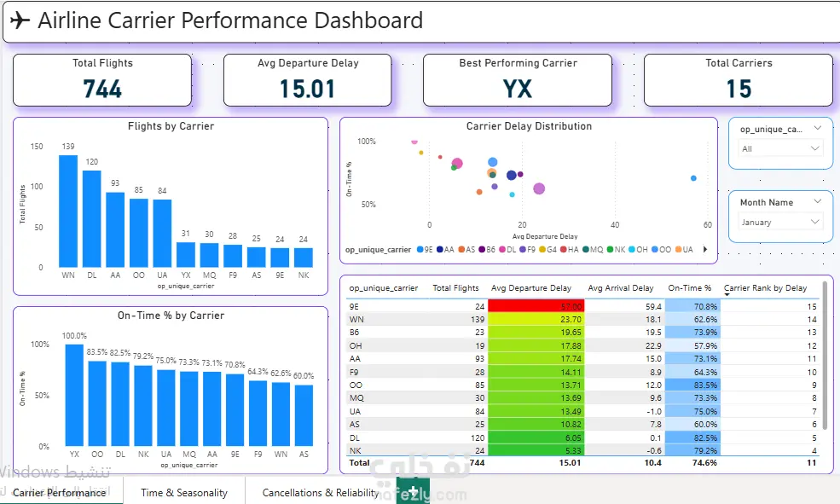Screen dimensions: 840x504
Task: Click the large purple bubble in delay distribution
Action: pyautogui.click(x=539, y=188)
